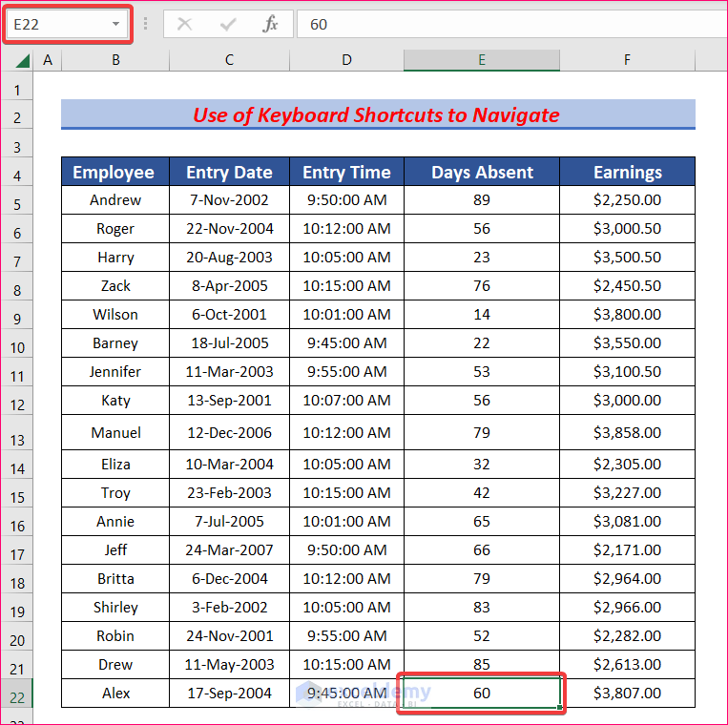This screenshot has height=725, width=728.
Task: Select column A header
Action: 48,60
